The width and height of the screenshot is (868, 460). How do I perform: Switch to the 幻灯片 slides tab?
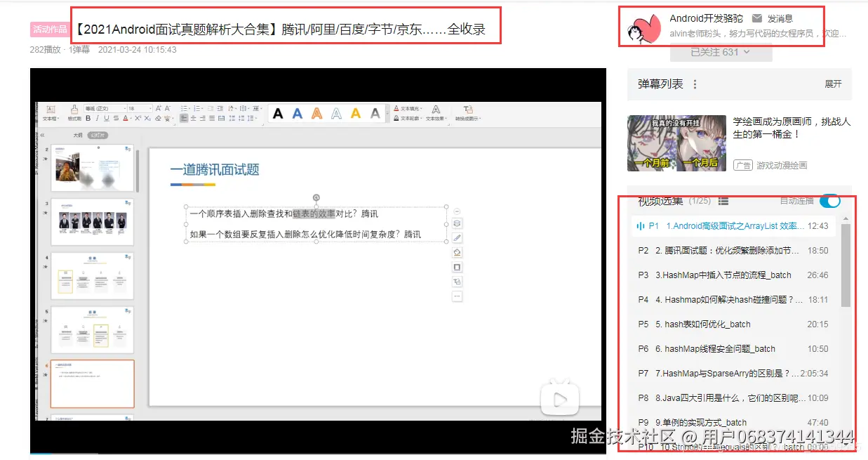tap(98, 135)
